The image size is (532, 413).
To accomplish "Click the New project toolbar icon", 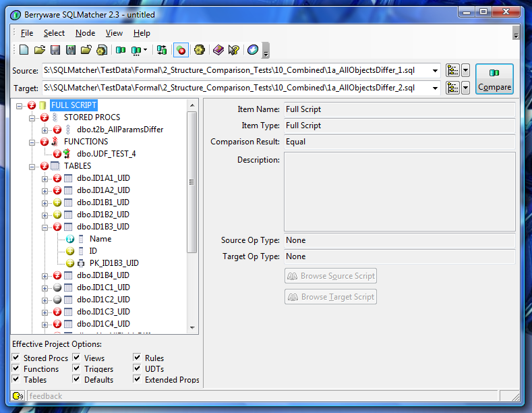I will pyautogui.click(x=24, y=50).
